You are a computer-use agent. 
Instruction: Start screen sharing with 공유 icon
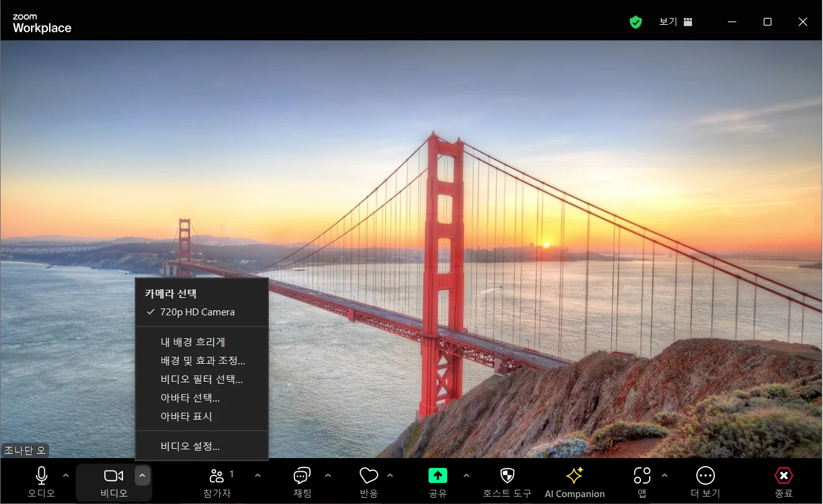(x=437, y=476)
